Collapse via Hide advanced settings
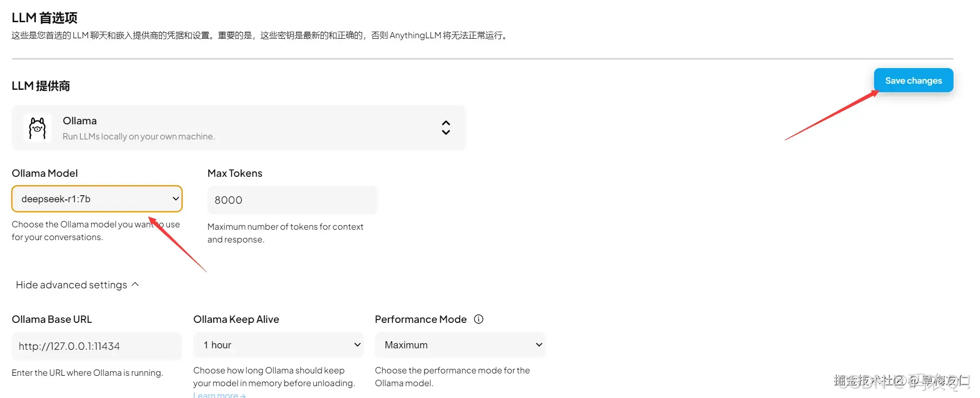This screenshot has height=398, width=980. (77, 285)
